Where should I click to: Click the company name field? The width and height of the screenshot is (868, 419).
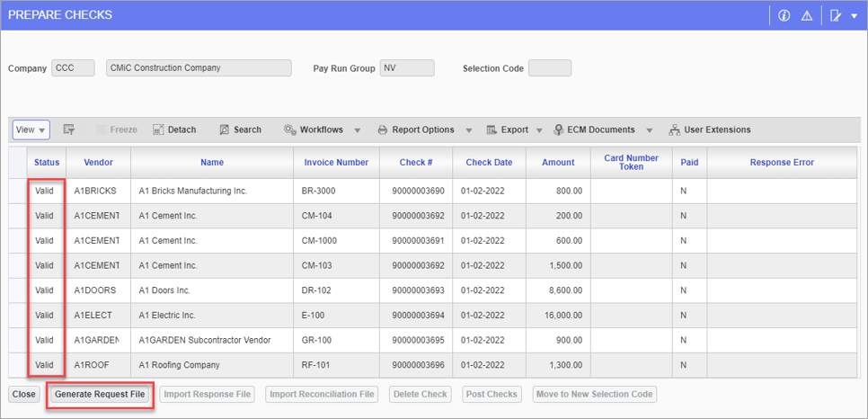point(199,68)
